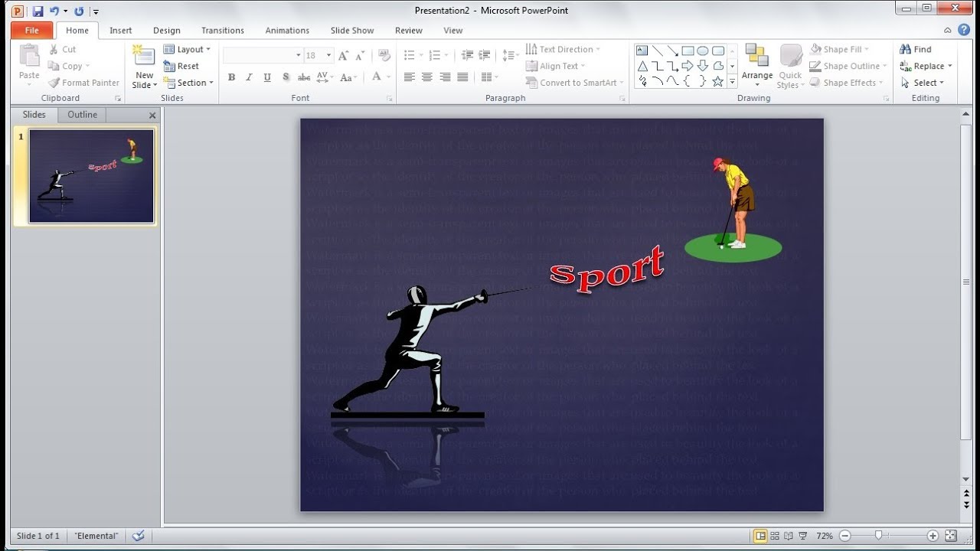980x551 pixels.
Task: Click the Undo arrow icon
Action: [54, 11]
